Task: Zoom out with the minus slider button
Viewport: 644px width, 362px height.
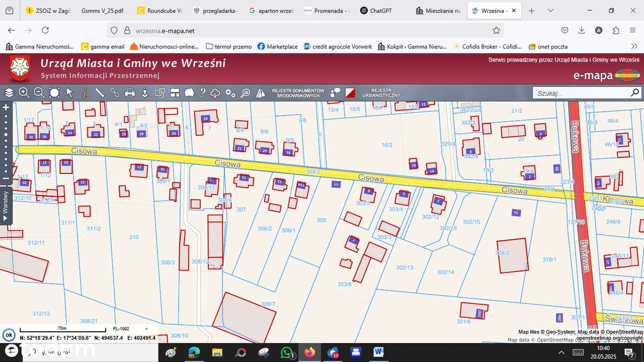Action: [6, 178]
